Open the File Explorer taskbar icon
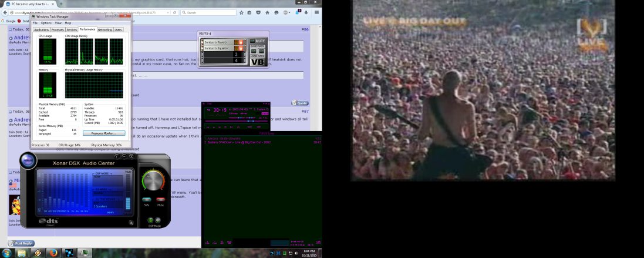644x258 pixels. [x=22, y=253]
